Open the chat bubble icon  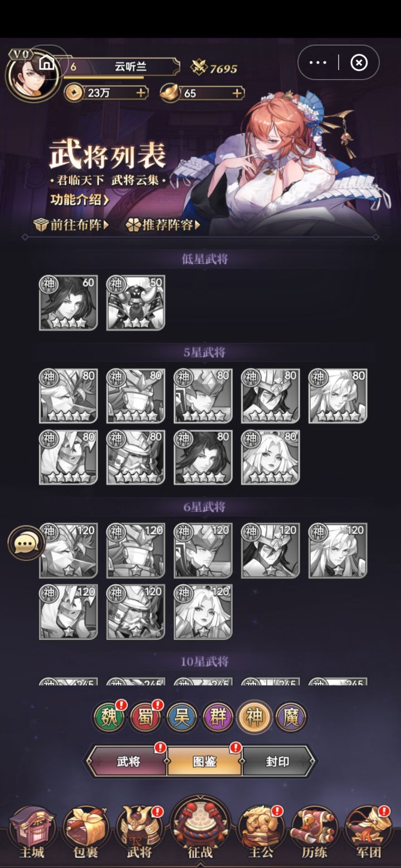tap(26, 542)
